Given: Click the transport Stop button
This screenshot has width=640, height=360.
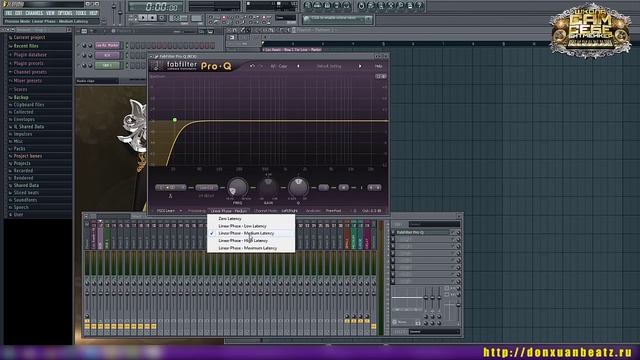Looking at the screenshot, I should coord(152,18).
